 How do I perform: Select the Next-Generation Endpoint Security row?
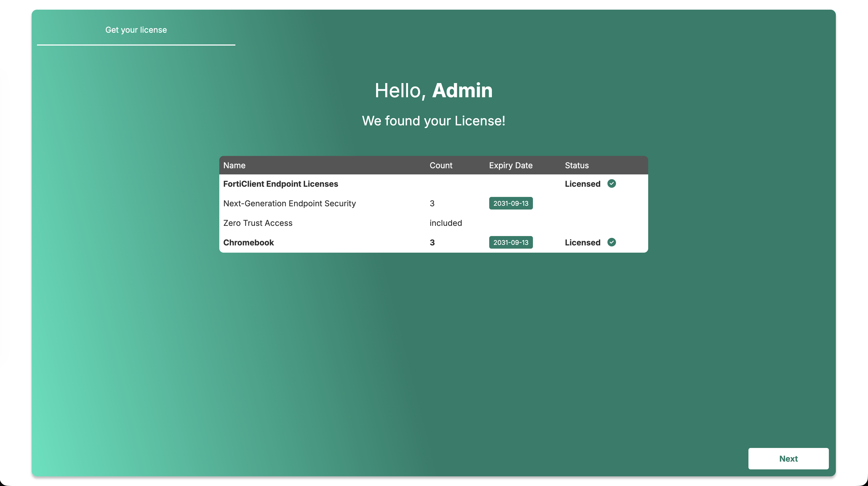click(x=433, y=203)
